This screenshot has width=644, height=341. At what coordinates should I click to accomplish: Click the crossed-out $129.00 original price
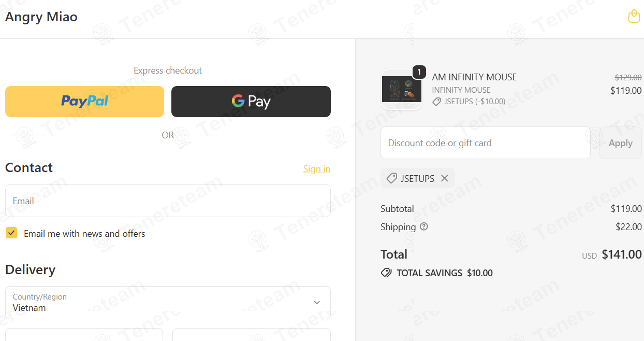click(628, 78)
